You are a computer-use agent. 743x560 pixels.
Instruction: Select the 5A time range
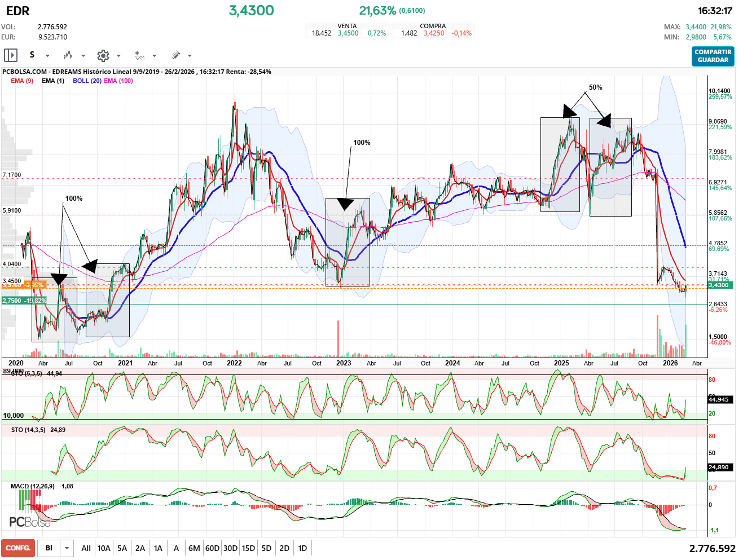point(122,548)
